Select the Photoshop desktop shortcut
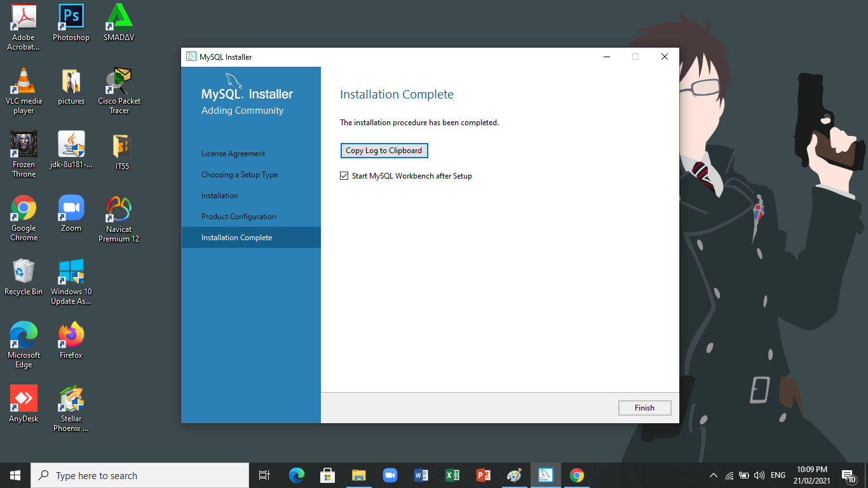Screen dimensions: 868x488 coord(71,24)
